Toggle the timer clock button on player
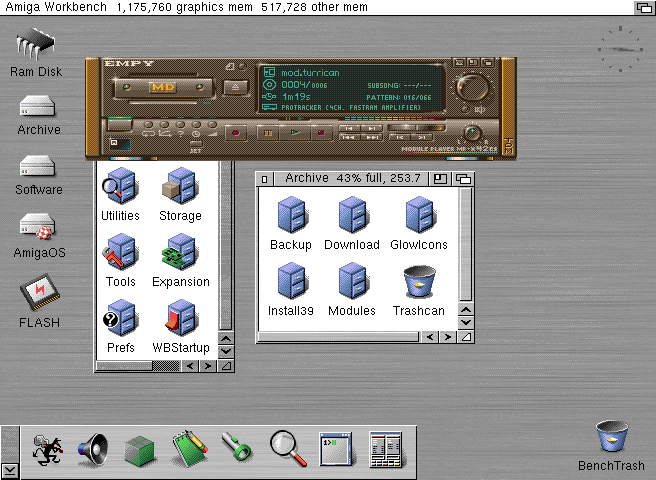Screen dimensions: 656x480 click(196, 125)
